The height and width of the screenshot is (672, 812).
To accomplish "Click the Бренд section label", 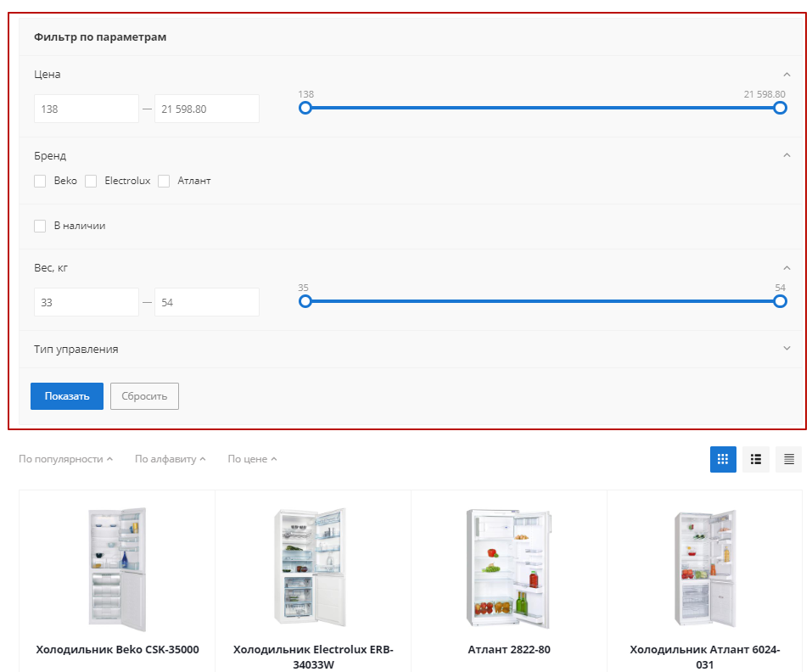I will click(50, 156).
